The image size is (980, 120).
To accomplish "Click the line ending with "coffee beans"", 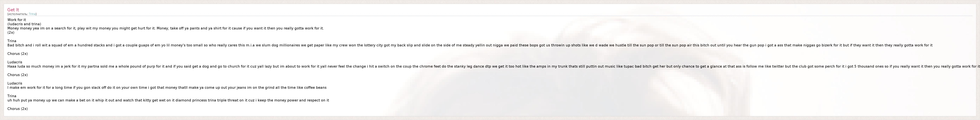I will pyautogui.click(x=167, y=88).
